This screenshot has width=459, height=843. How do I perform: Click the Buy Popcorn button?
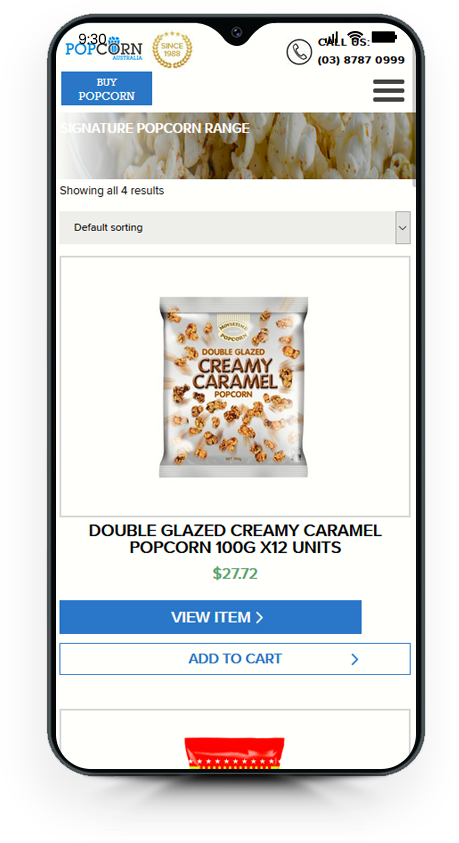106,89
